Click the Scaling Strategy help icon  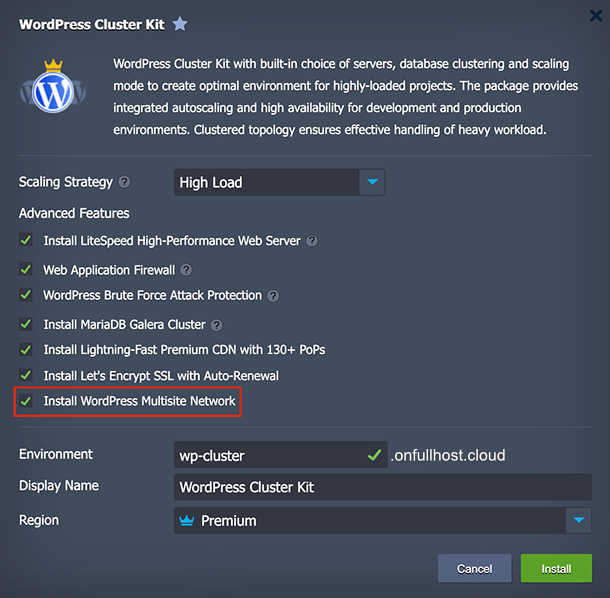click(x=124, y=183)
